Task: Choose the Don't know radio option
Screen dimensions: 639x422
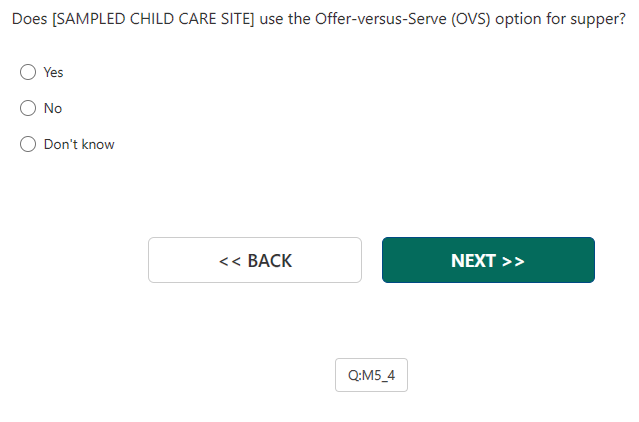Action: pos(28,144)
